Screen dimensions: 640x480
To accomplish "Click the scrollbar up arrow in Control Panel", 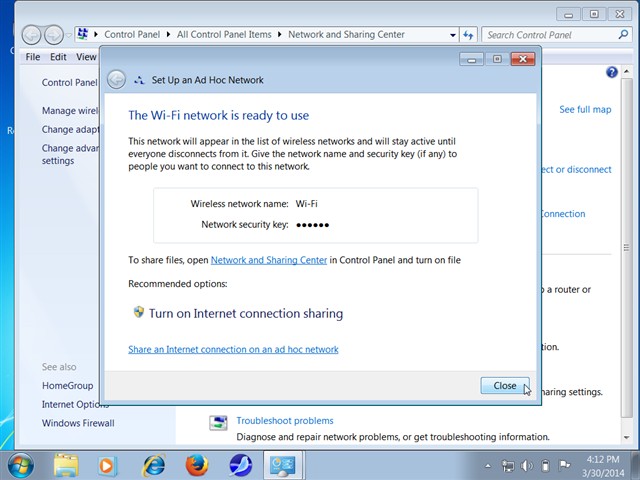I will pyautogui.click(x=627, y=72).
